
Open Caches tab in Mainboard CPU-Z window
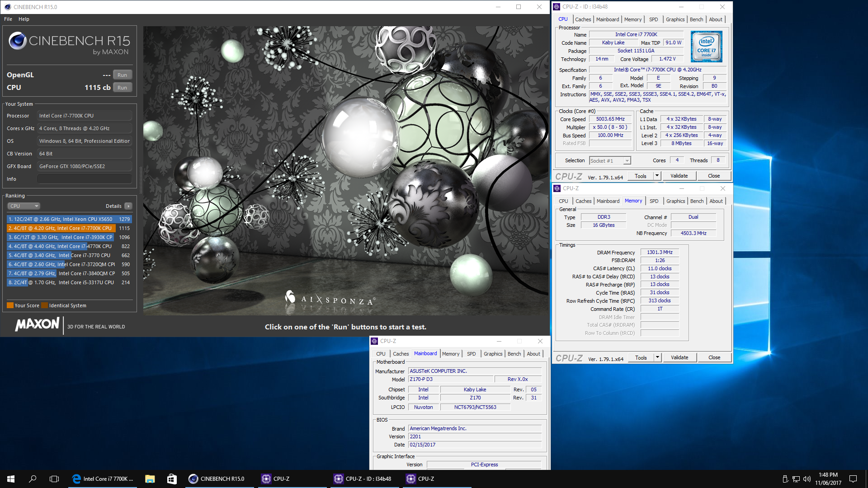(x=401, y=354)
